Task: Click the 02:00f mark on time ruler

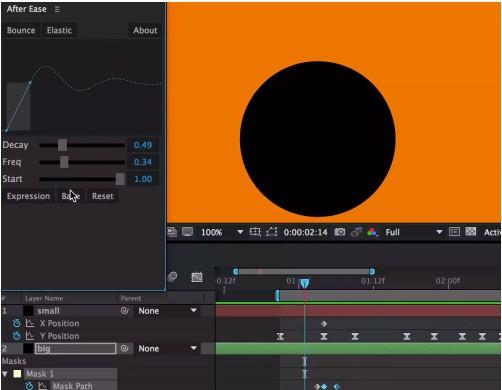Action: click(447, 281)
